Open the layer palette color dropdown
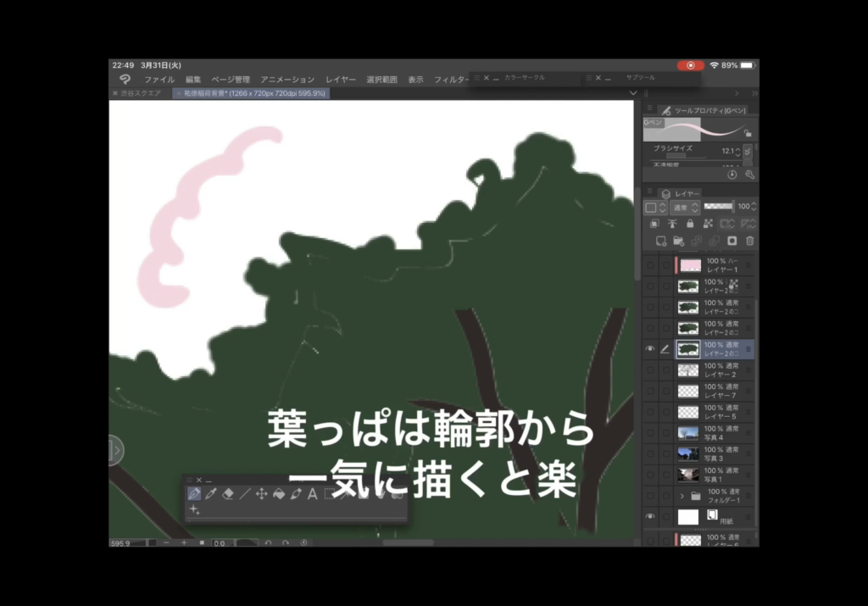This screenshot has height=606, width=868. [655, 207]
